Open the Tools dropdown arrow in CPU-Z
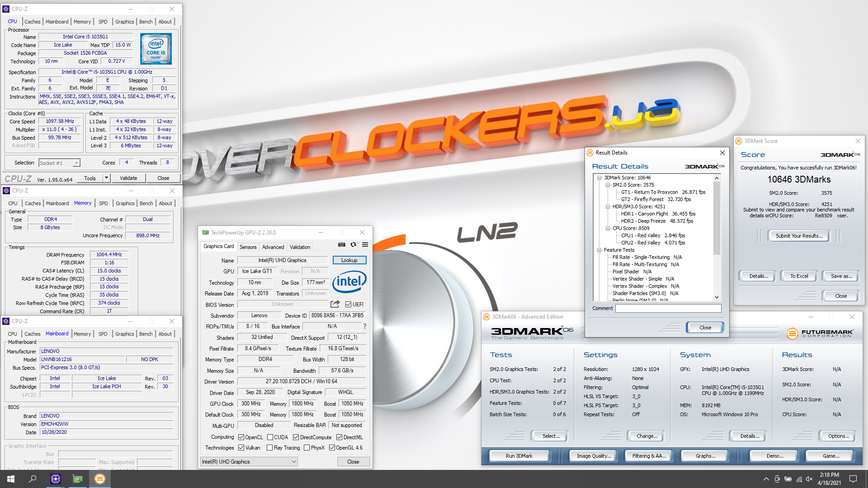 (107, 178)
